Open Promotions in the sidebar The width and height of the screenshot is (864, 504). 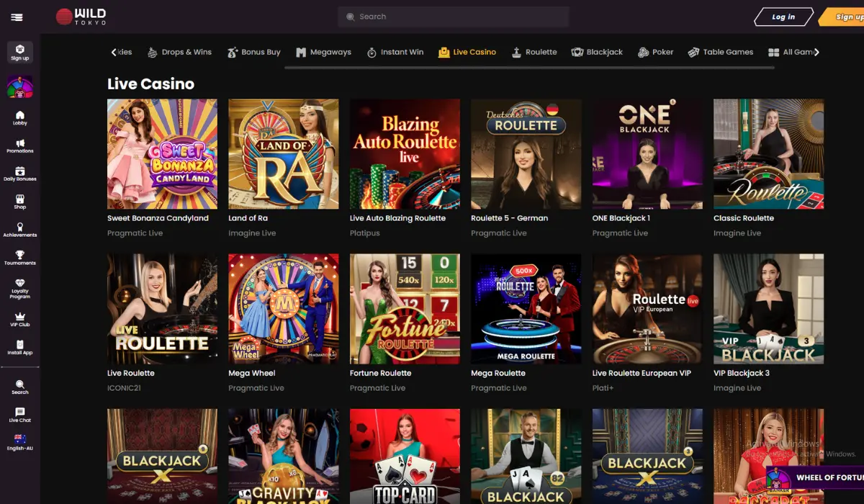point(20,146)
